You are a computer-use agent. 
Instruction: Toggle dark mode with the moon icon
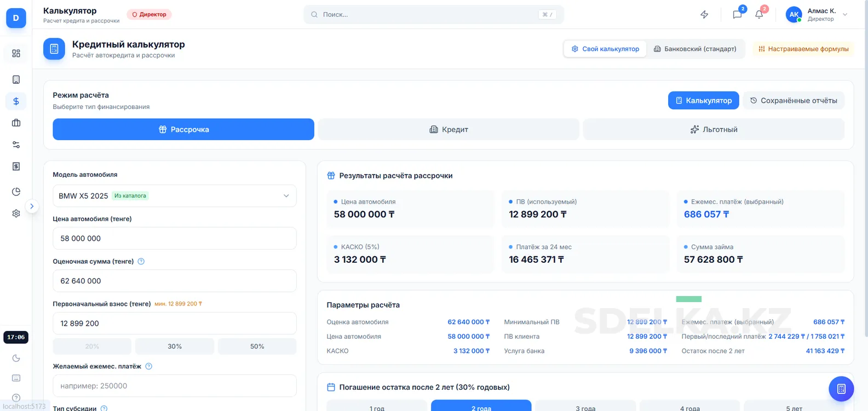click(x=16, y=358)
